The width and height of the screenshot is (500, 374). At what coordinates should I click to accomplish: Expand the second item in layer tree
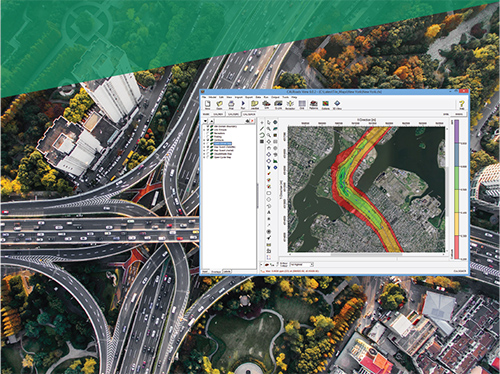pyautogui.click(x=204, y=130)
